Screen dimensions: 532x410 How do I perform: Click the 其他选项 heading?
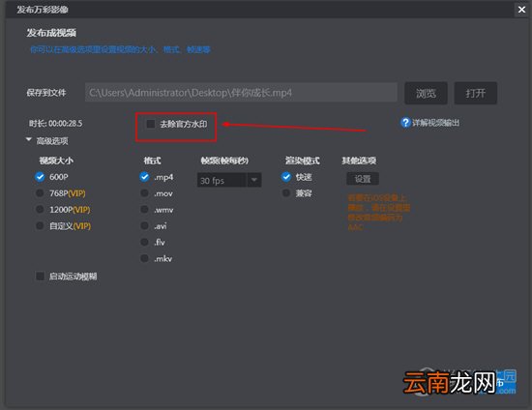pyautogui.click(x=359, y=161)
